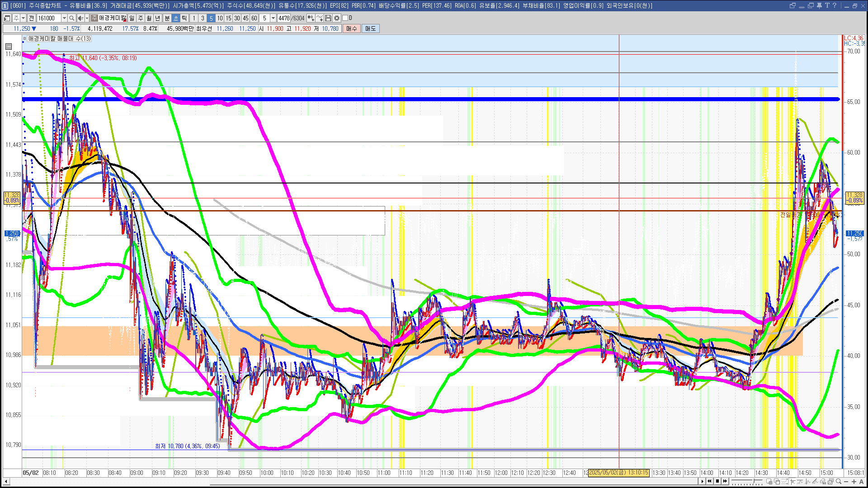The image size is (868, 488).
Task: Click the 매도 sell button
Action: point(370,28)
